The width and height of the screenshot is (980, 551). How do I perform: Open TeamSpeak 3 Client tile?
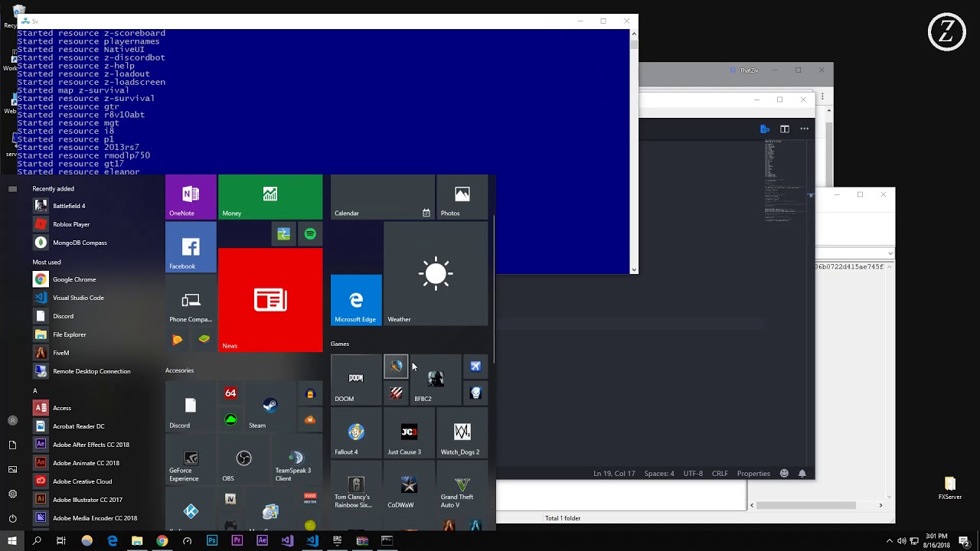[296, 459]
